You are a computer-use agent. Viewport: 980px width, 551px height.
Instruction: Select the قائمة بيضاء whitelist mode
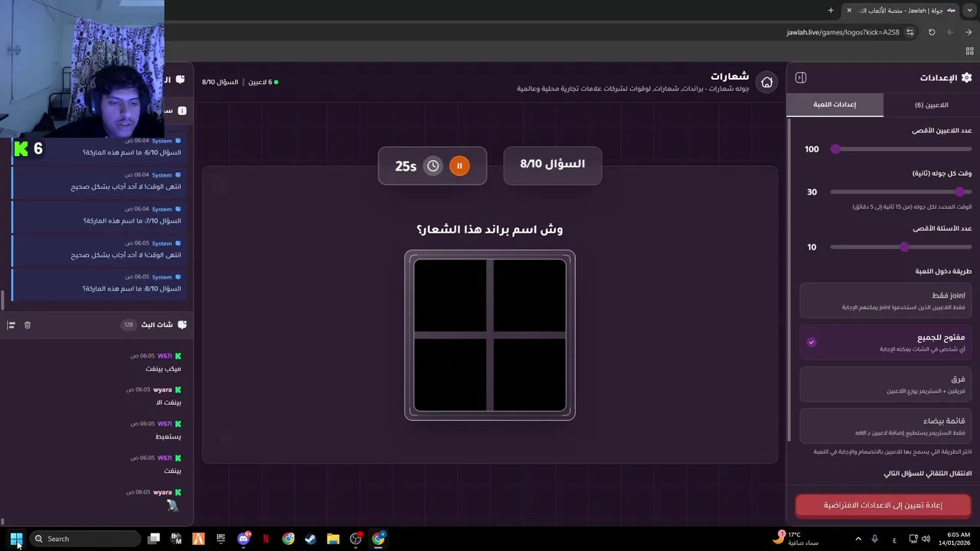886,426
